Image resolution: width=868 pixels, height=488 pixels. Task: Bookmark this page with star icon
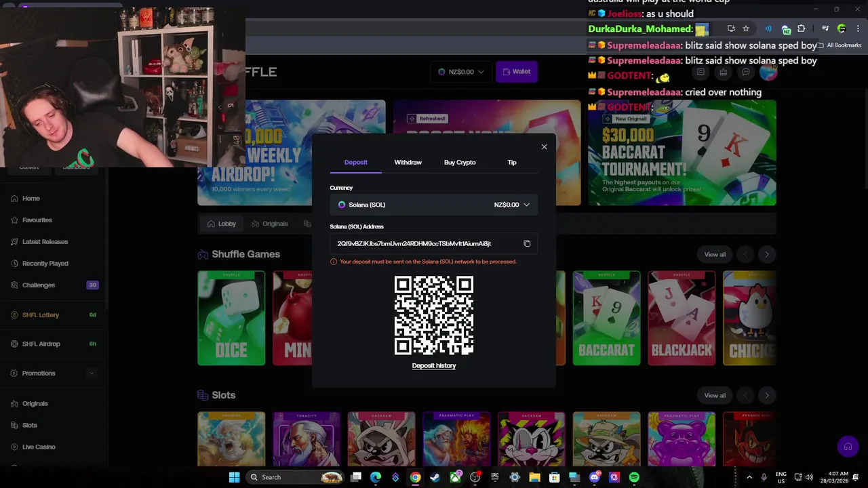click(746, 28)
